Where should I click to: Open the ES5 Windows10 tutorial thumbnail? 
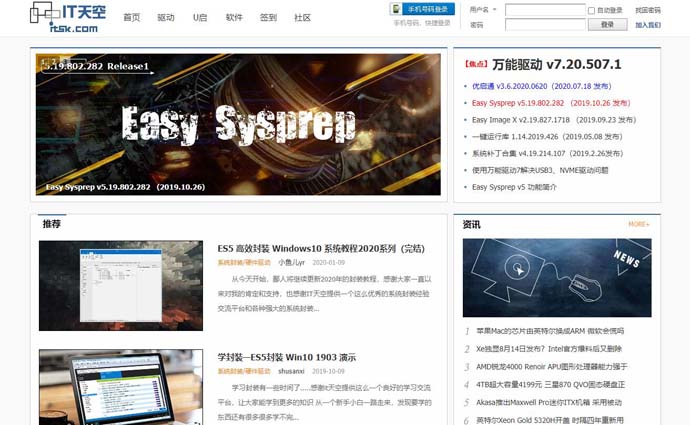[121, 286]
